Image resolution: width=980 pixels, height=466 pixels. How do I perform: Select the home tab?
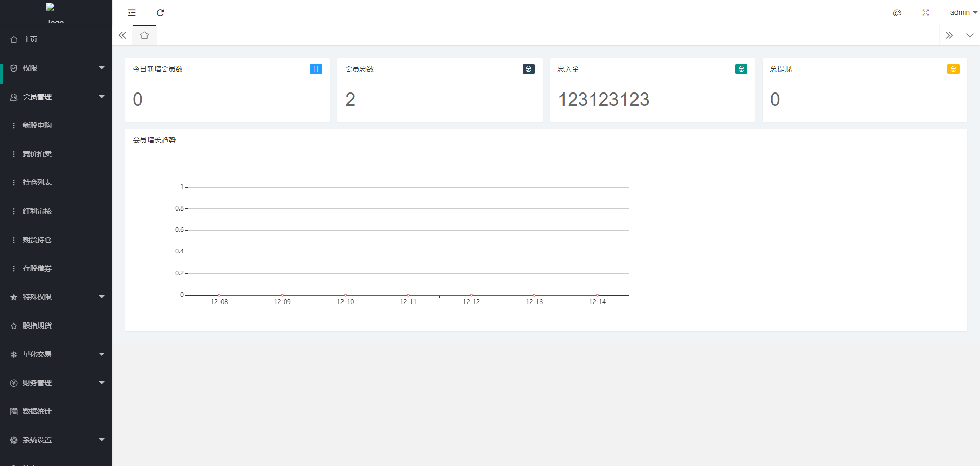click(x=144, y=35)
